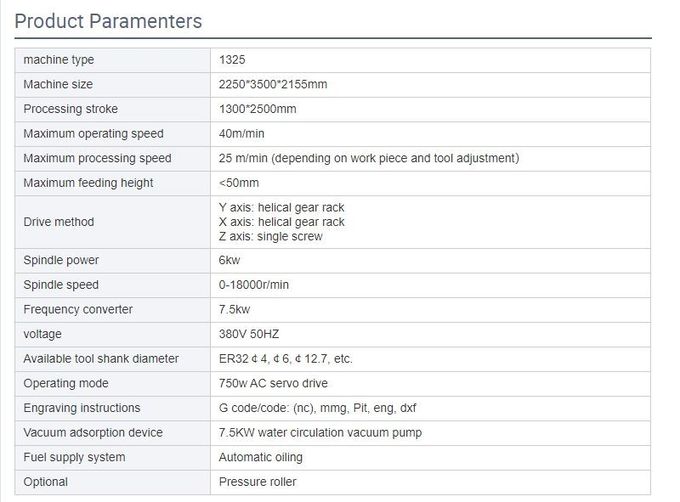Select the Frequency converter label

(x=78, y=310)
